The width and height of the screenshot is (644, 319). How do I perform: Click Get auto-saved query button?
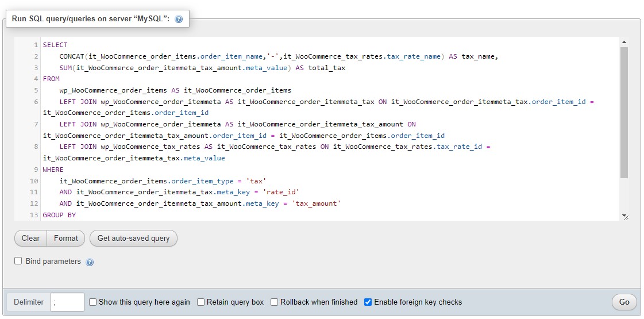coord(133,239)
